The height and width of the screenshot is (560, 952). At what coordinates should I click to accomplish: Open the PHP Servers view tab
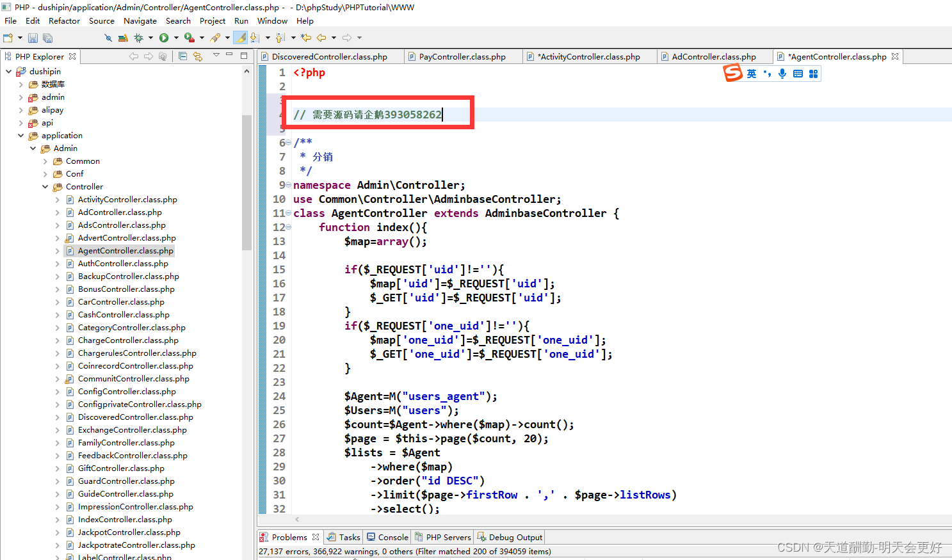tap(443, 537)
